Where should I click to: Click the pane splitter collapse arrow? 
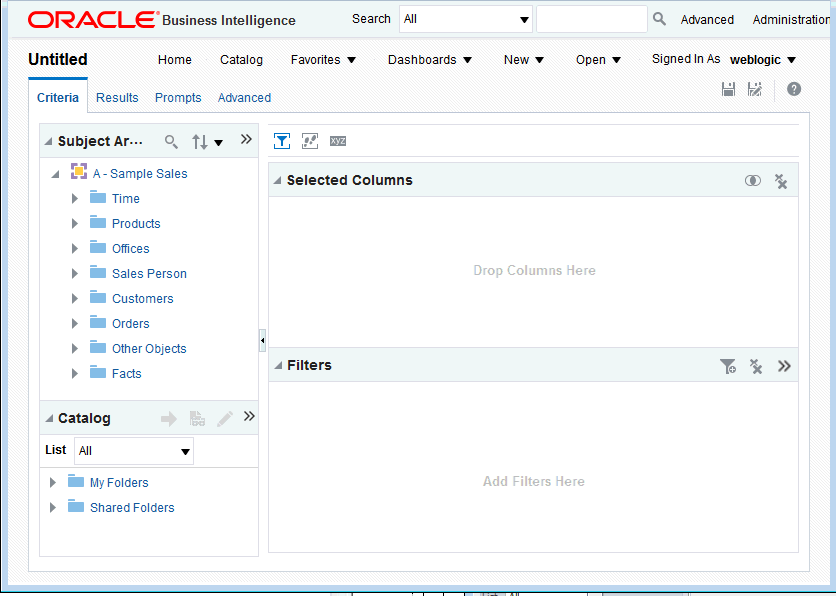point(262,340)
